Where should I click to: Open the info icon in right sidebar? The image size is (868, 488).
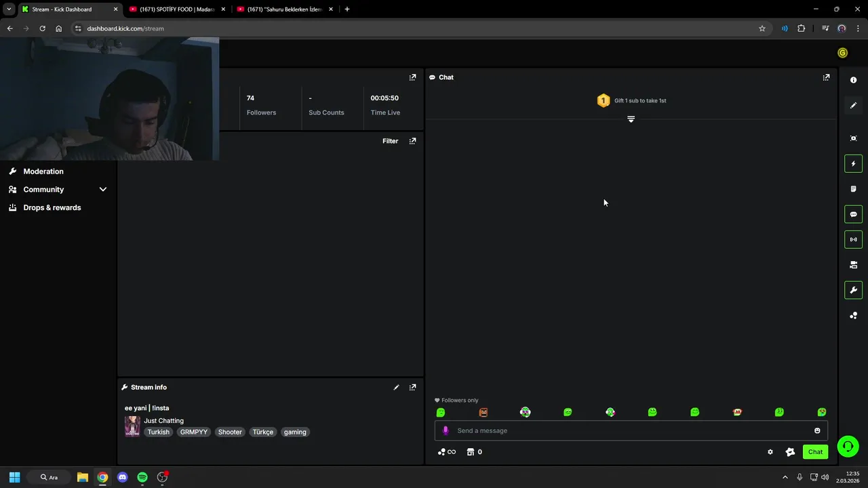(853, 80)
